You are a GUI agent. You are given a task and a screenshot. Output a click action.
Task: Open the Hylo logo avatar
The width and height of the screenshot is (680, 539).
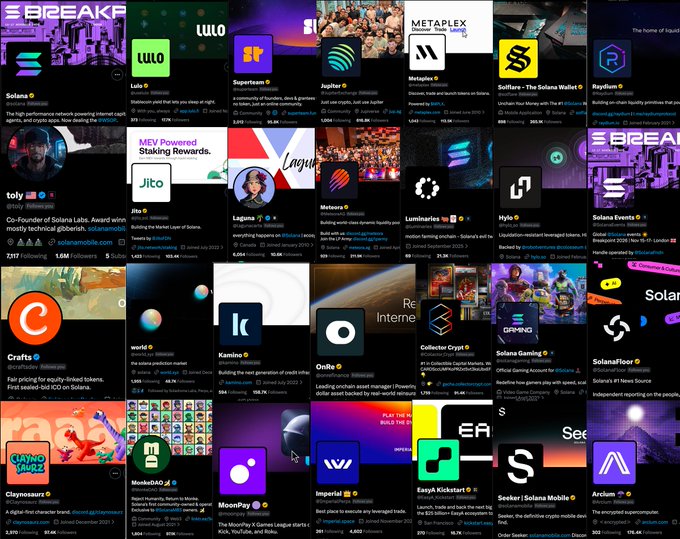tap(520, 187)
